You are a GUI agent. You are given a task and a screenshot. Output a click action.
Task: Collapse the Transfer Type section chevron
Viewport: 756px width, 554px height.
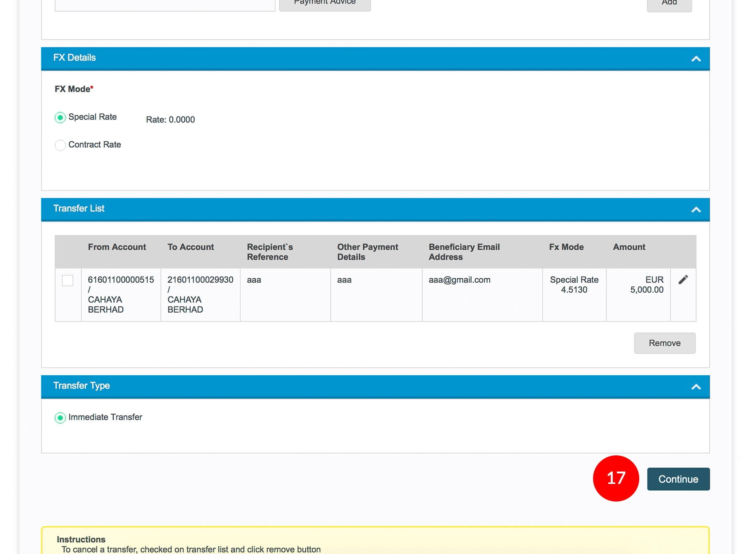696,387
